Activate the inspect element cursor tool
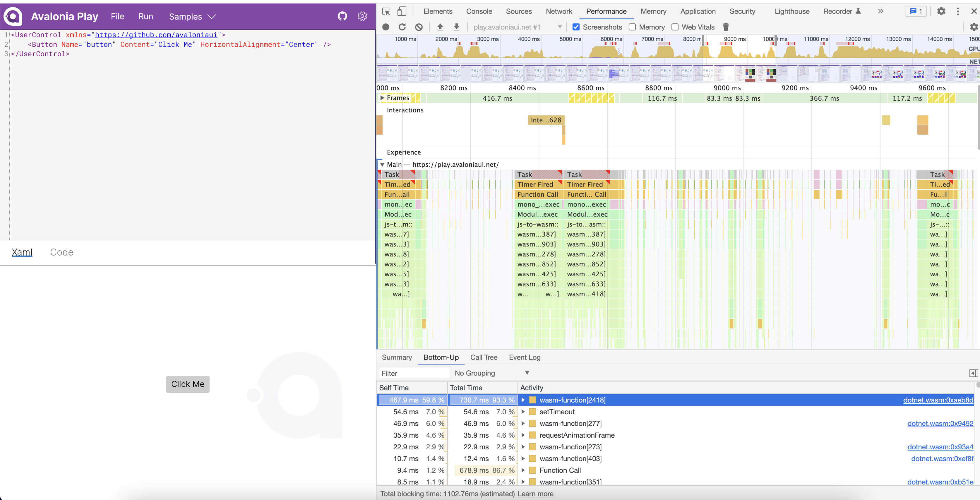This screenshot has width=980, height=500. pos(386,11)
